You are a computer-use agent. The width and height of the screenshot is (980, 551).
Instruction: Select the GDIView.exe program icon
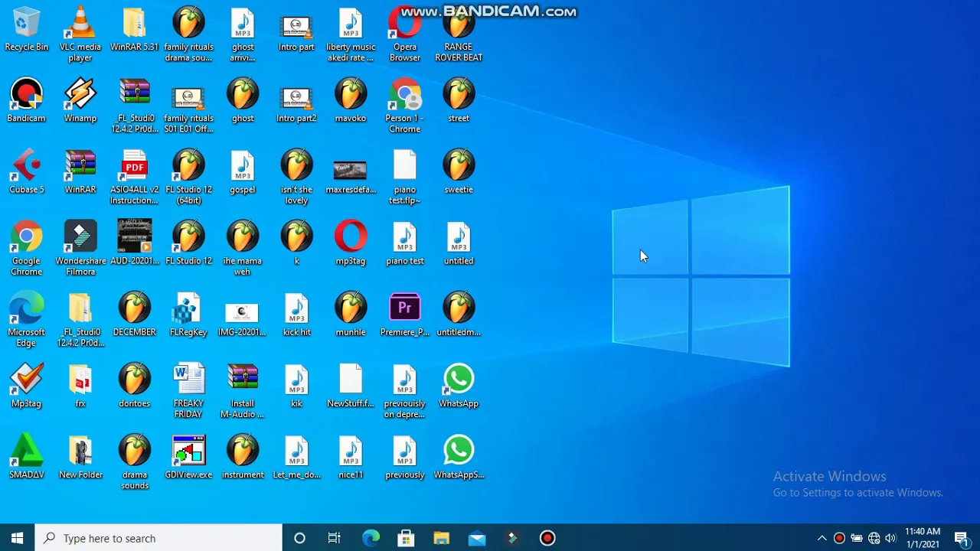pos(188,456)
